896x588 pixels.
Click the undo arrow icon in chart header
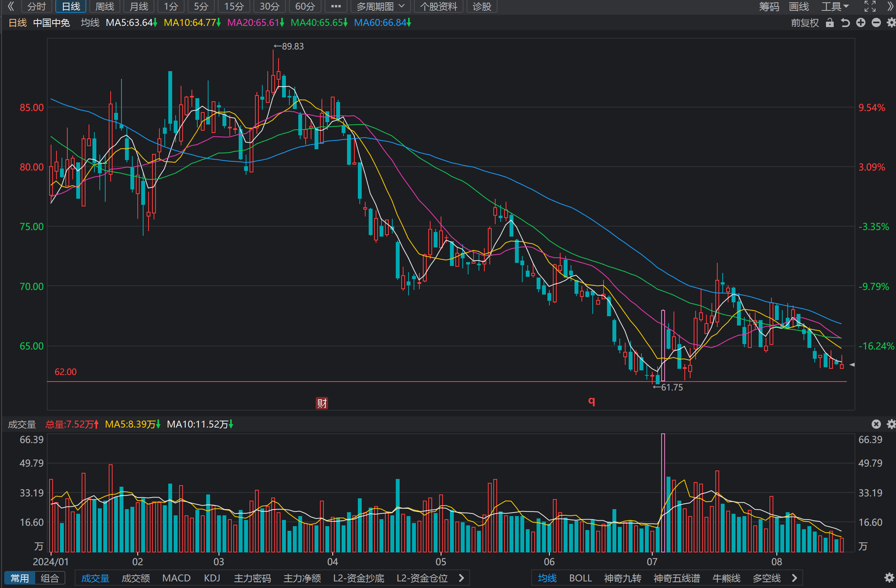click(x=845, y=23)
